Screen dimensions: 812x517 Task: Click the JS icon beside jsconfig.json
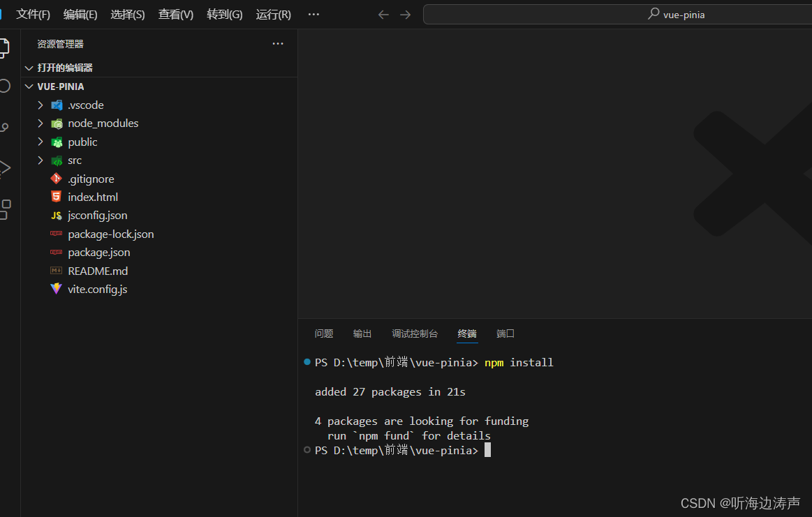point(57,216)
